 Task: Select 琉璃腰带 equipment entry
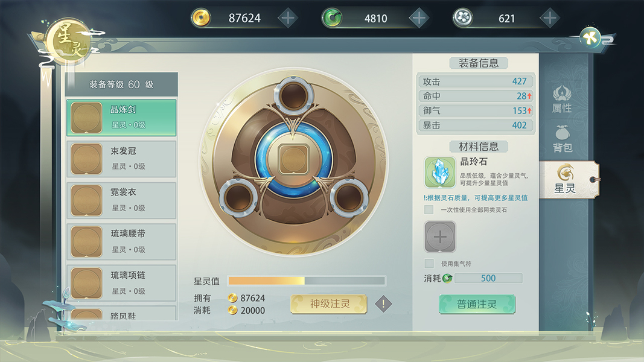pos(121,242)
